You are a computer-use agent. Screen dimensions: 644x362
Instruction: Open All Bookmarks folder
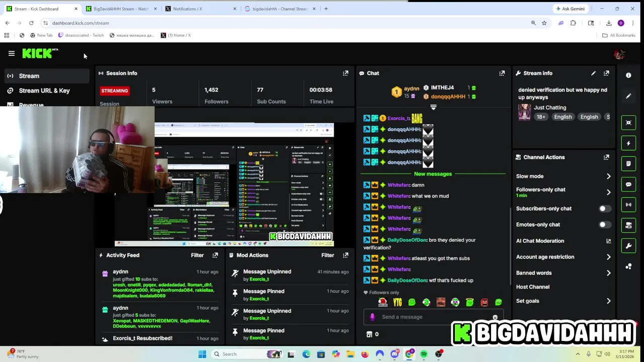click(619, 35)
